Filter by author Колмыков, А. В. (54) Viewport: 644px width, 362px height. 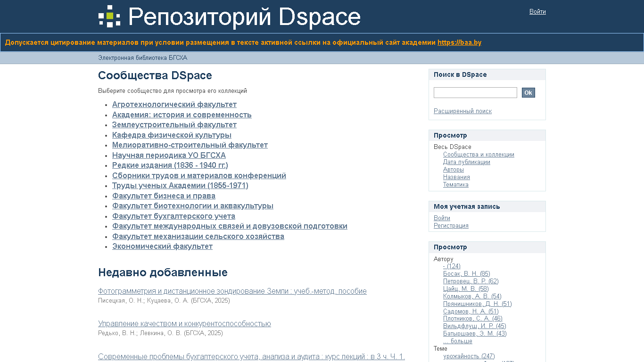coord(472,296)
